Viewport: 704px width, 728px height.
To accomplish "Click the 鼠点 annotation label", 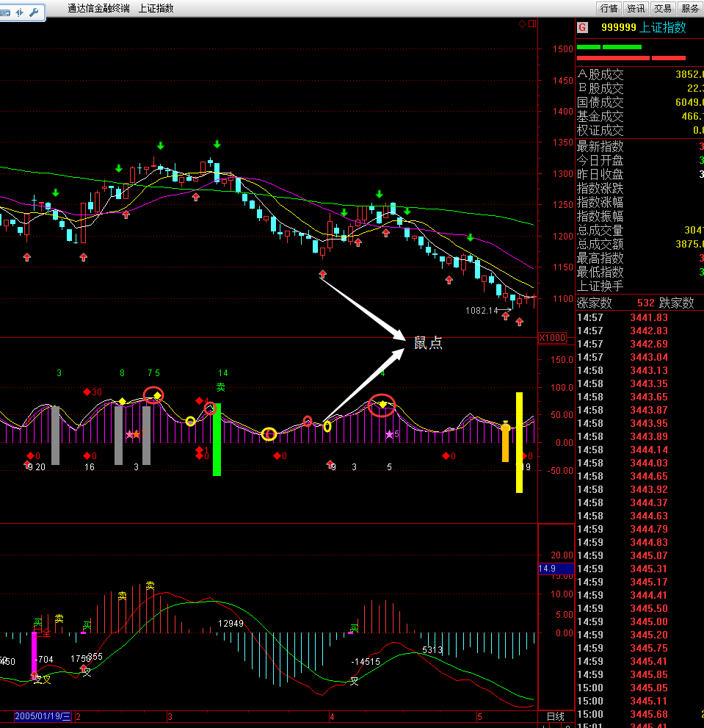I will pyautogui.click(x=428, y=343).
